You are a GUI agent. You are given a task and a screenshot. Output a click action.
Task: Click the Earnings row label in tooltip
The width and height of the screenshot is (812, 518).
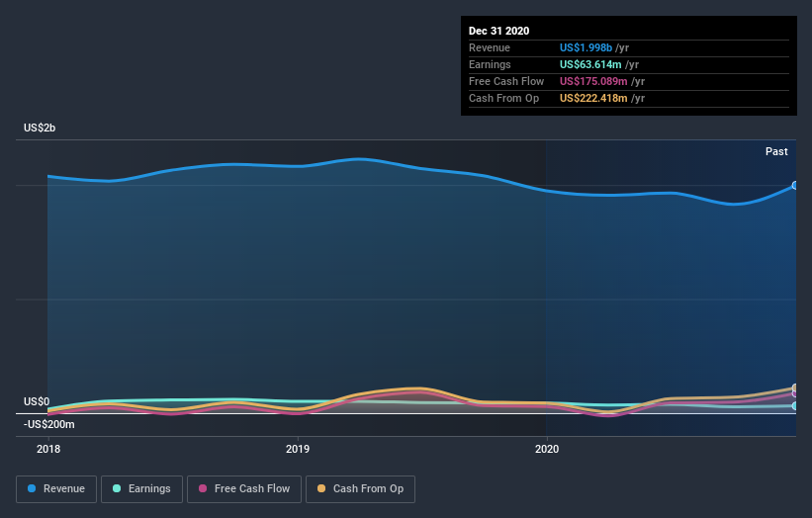(490, 64)
